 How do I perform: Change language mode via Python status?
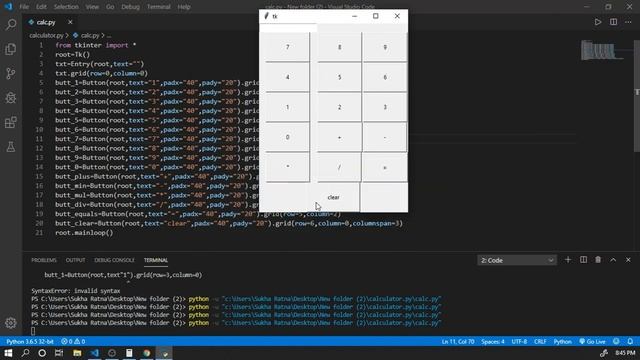[x=562, y=342]
